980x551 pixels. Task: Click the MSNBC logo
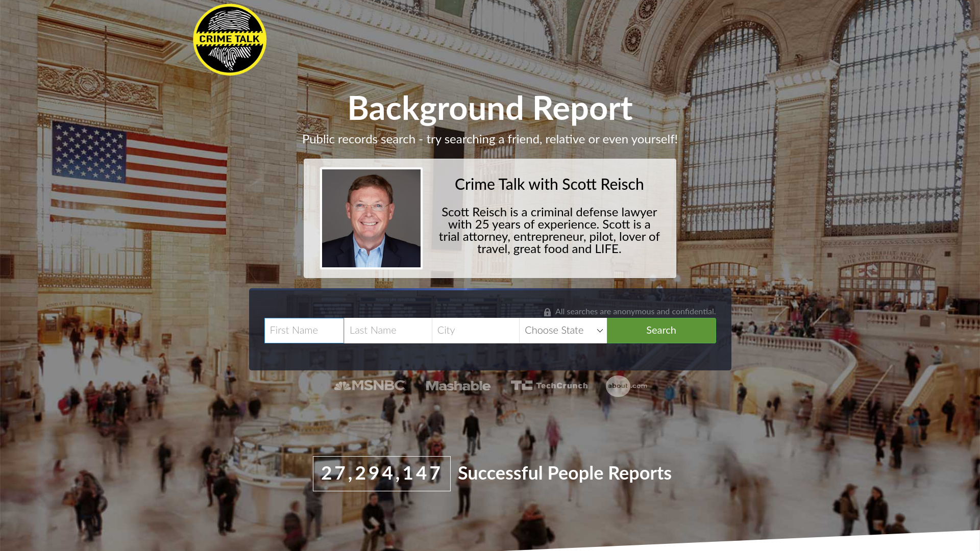click(370, 386)
